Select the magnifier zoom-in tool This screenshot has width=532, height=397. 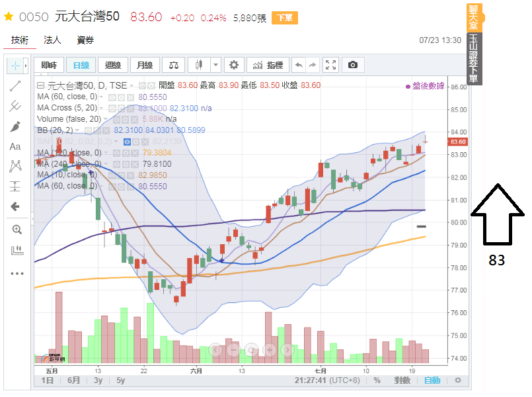[17, 230]
